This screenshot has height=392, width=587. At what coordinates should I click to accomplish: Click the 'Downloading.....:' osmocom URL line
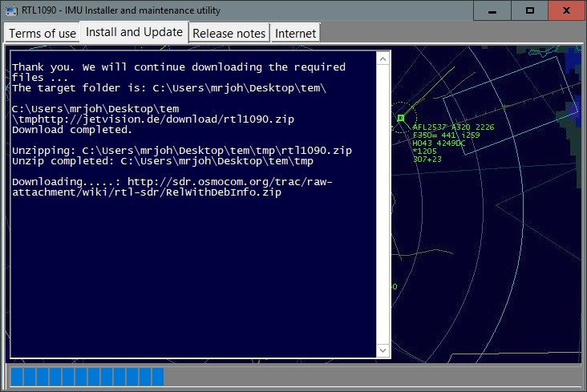172,182
